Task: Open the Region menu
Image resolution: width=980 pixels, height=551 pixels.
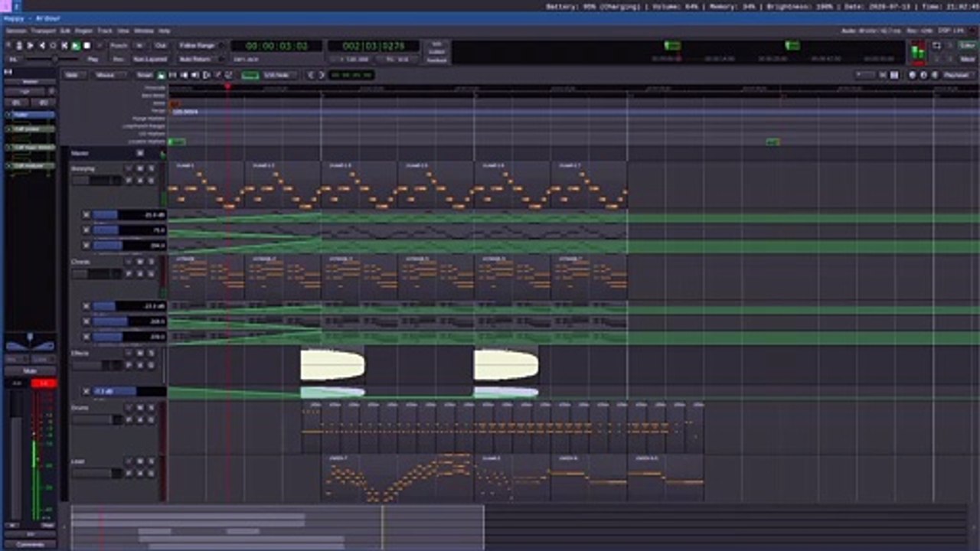Action: [83, 31]
